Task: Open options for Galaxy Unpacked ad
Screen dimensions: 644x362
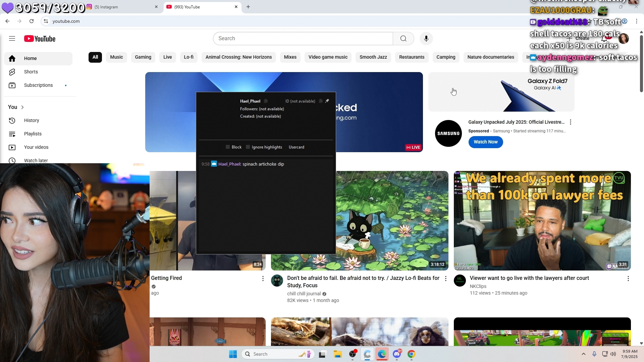Action: click(x=571, y=122)
